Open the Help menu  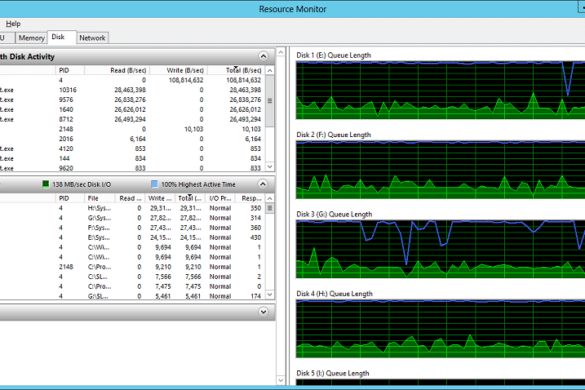(x=13, y=24)
